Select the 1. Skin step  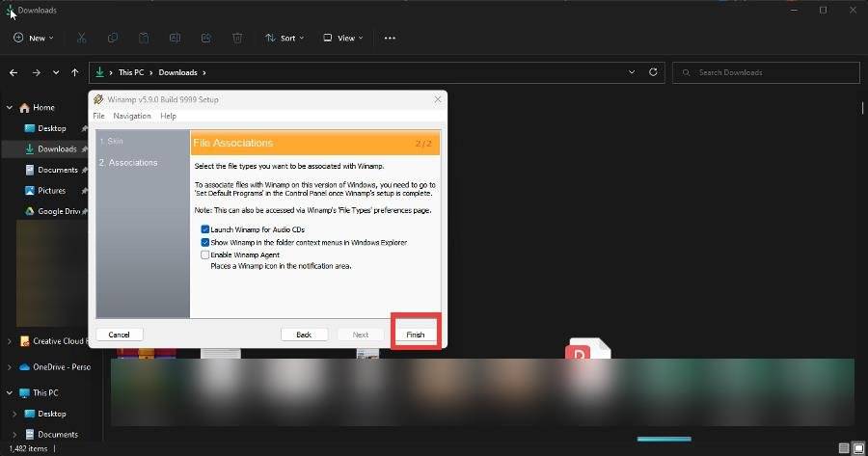tap(111, 141)
